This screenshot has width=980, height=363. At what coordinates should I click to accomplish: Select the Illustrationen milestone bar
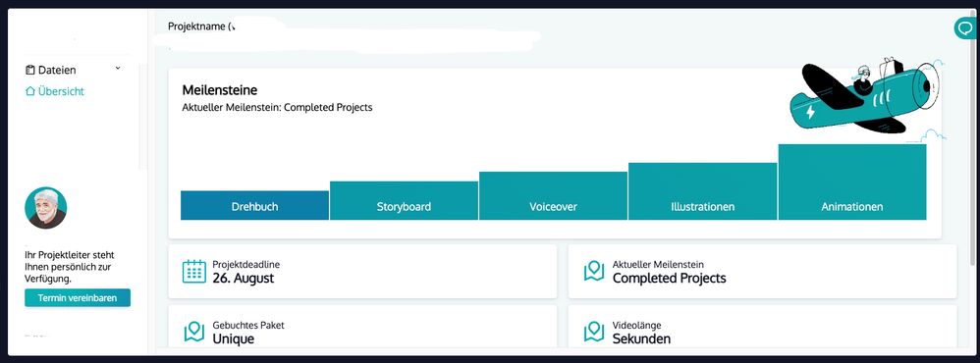(x=702, y=191)
